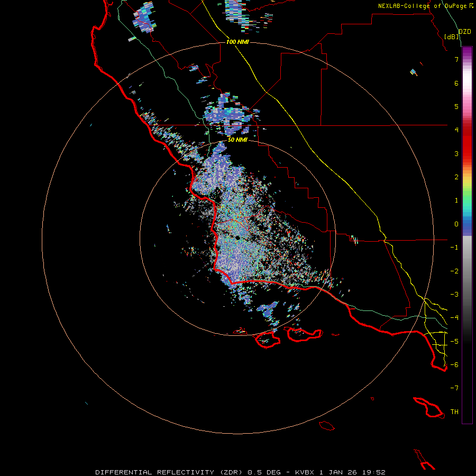Viewport: 476px width, 476px height.
Task: Click "DIFFERENTIAL REFLECTIVITY" in the bottom caption
Action: (x=155, y=472)
